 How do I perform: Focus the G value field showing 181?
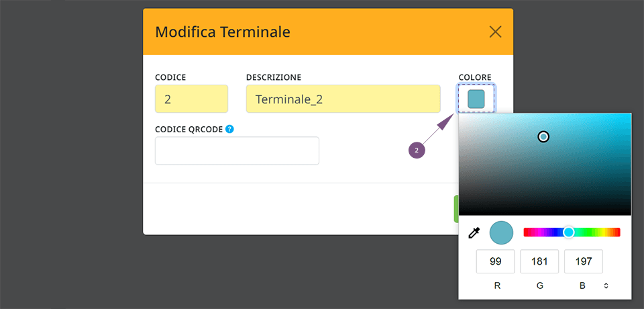pyautogui.click(x=539, y=261)
